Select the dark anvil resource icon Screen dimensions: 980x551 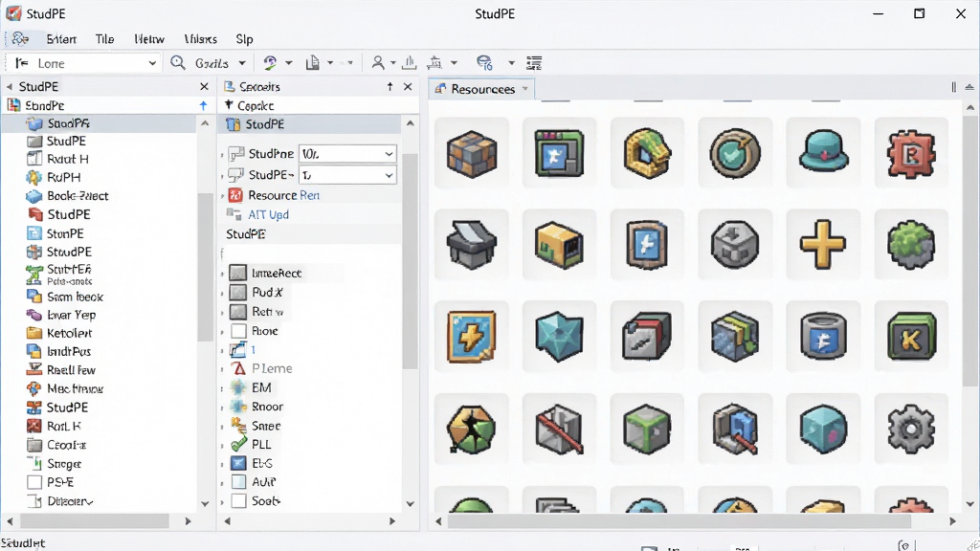[x=471, y=244]
